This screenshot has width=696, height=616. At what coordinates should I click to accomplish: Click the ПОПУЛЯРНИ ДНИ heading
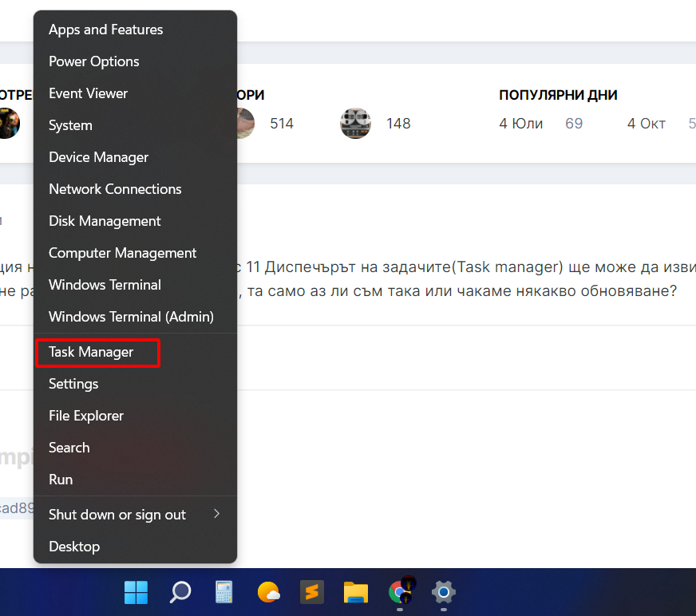tap(558, 95)
